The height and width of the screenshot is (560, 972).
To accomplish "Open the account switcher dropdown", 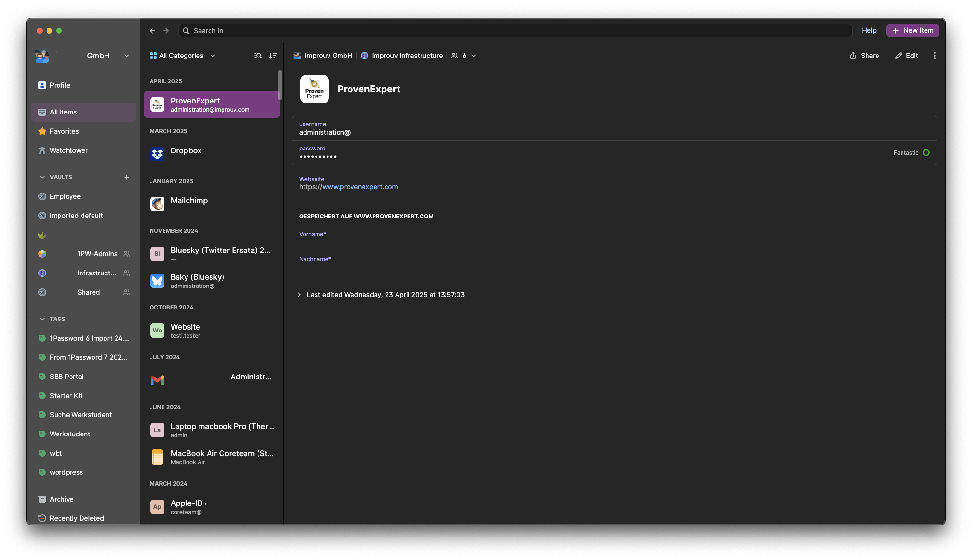I will [x=126, y=56].
